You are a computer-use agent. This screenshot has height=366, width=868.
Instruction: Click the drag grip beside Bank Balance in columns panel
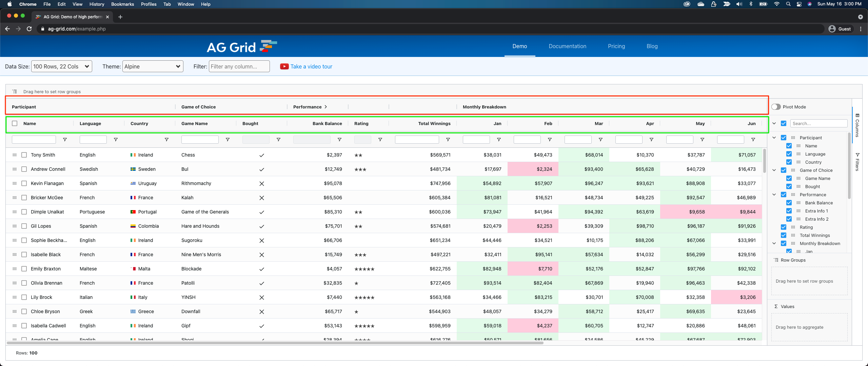pyautogui.click(x=798, y=203)
